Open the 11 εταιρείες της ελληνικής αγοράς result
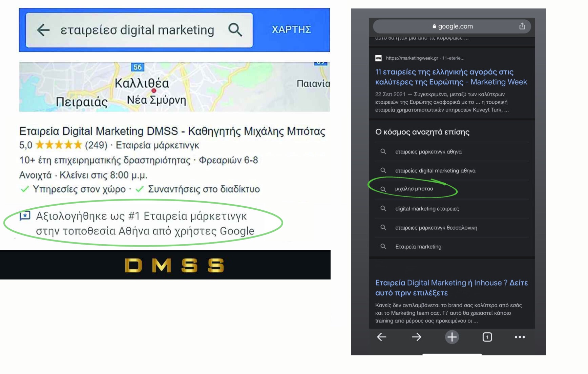 pos(451,77)
